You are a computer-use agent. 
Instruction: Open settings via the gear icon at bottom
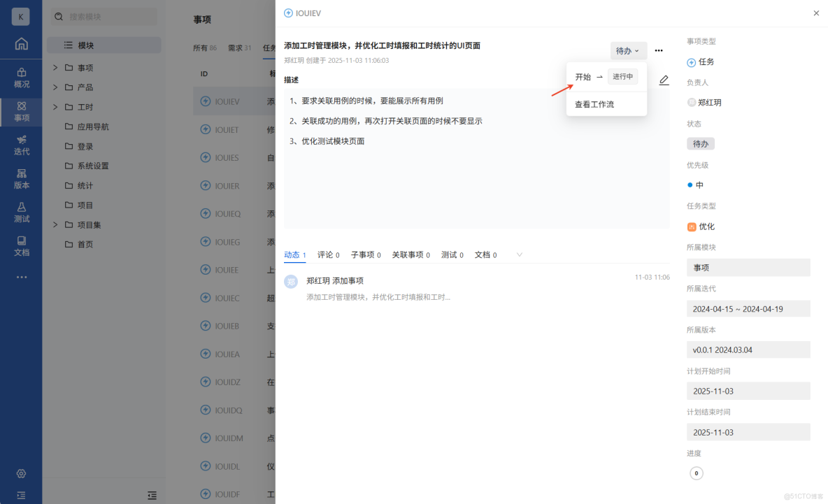coord(22,473)
